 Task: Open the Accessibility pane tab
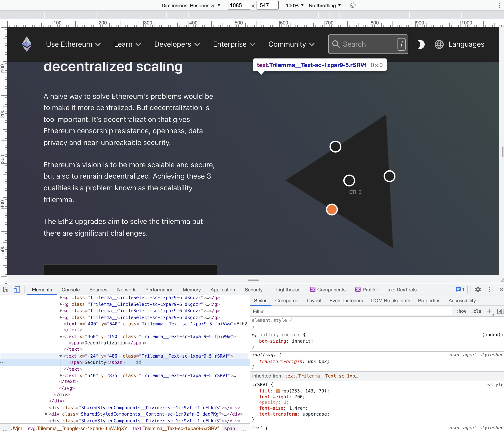462,300
